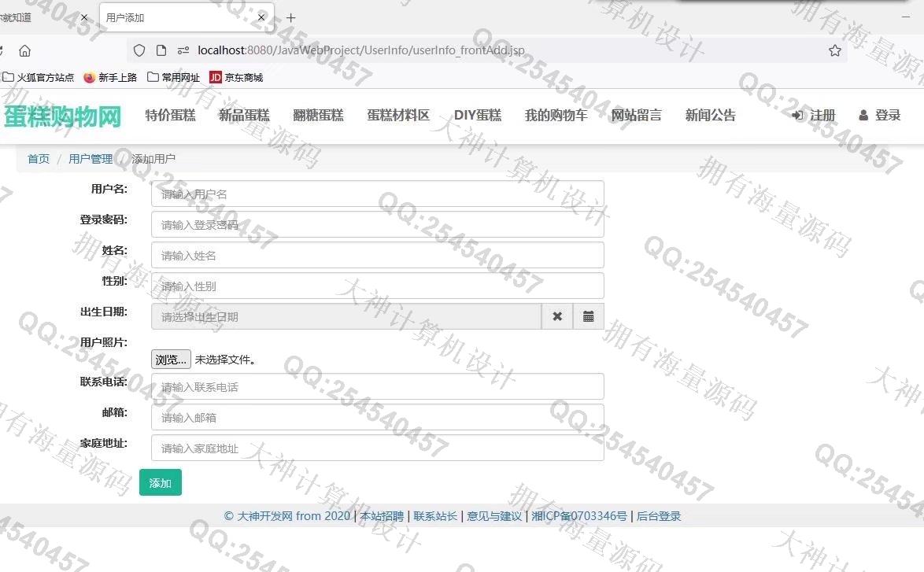This screenshot has height=572, width=924.
Task: Open 我的购物车 menu
Action: (556, 116)
